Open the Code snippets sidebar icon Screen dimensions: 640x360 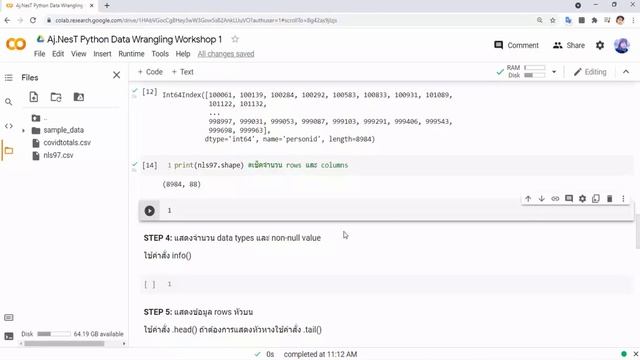9,126
